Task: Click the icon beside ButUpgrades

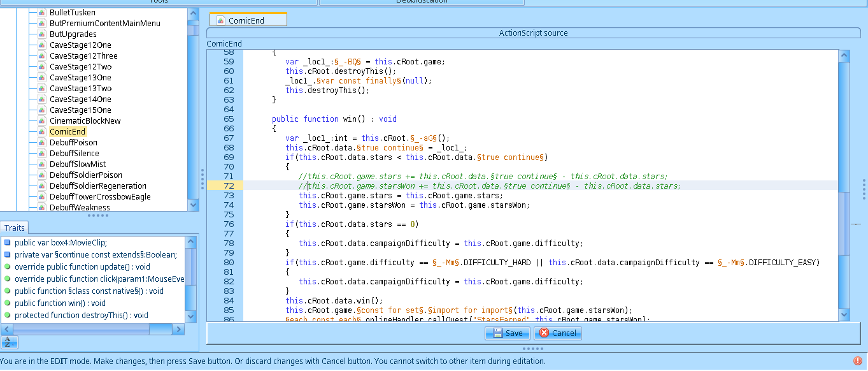Action: tap(41, 34)
